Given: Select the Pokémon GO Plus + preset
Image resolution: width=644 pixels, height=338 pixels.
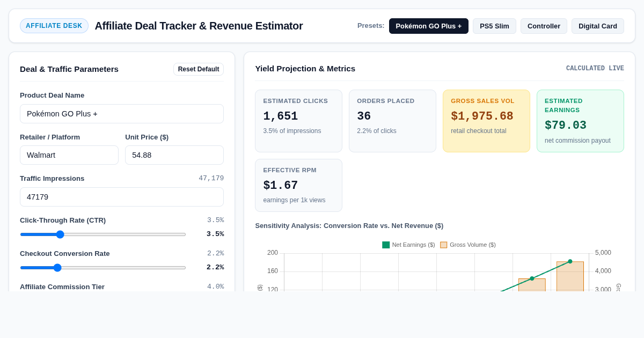Looking at the screenshot, I should pyautogui.click(x=428, y=26).
